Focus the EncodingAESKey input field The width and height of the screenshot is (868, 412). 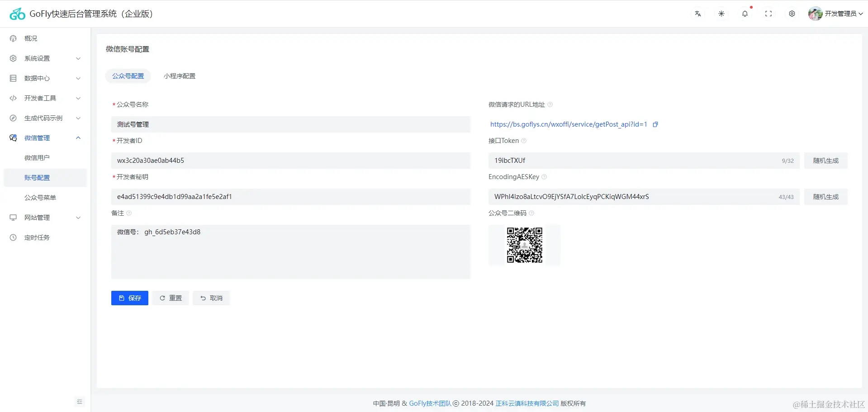tap(644, 197)
